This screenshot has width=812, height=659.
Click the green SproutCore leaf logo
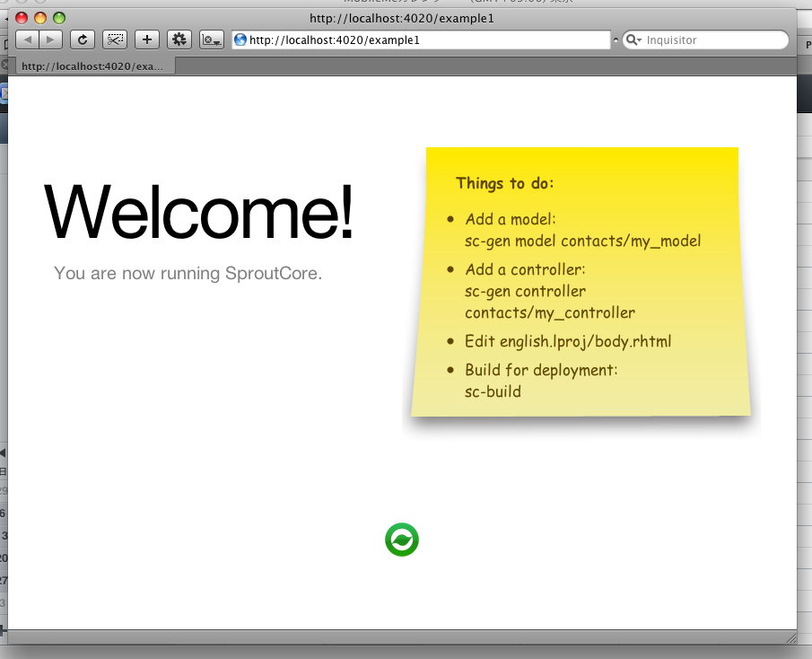tap(402, 540)
